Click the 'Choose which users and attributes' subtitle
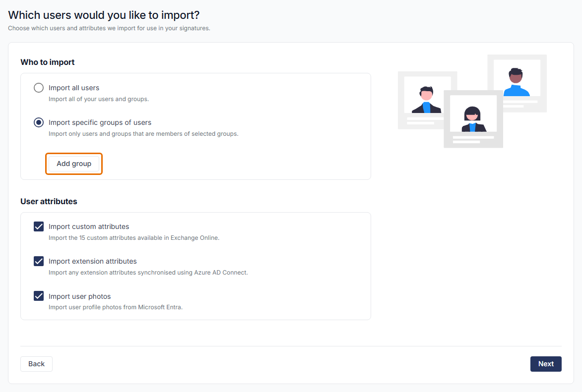The height and width of the screenshot is (392, 582). tap(109, 28)
